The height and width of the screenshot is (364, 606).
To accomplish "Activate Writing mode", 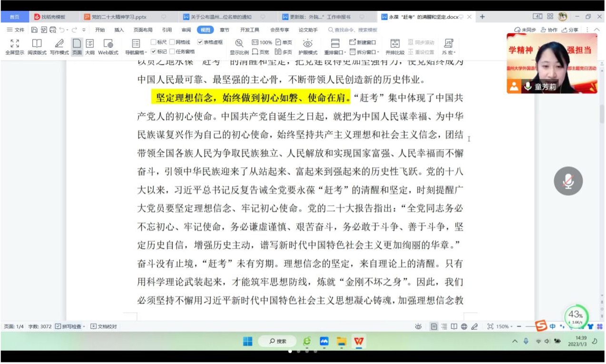I will click(59, 47).
